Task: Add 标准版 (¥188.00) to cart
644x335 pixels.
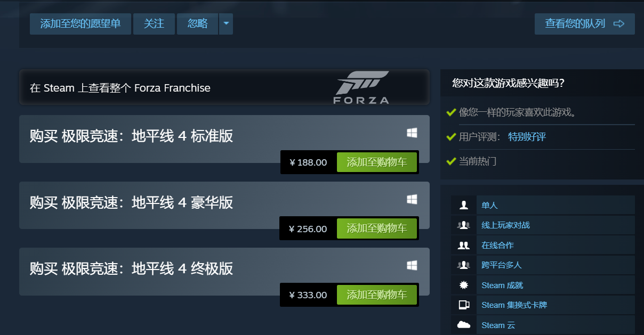Action: coord(376,162)
